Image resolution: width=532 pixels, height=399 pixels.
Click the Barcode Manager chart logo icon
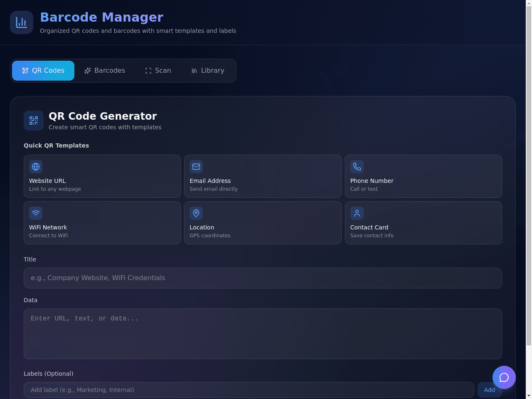pyautogui.click(x=22, y=22)
